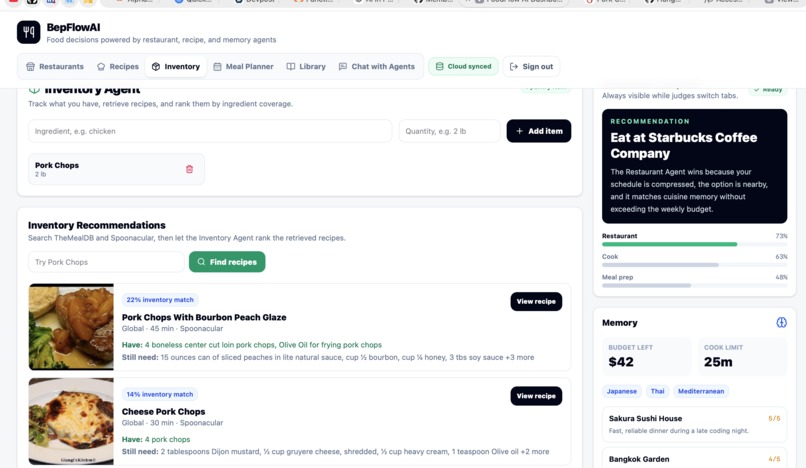Screen dimensions: 806x468
Task: Select the Inventory tab
Action: [x=176, y=66]
